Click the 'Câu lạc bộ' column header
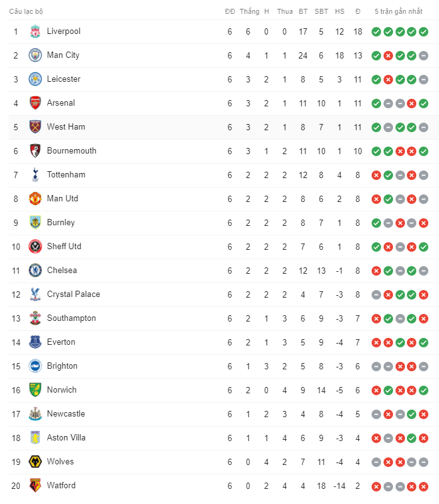Viewport: 439px width, 504px height. (x=26, y=11)
